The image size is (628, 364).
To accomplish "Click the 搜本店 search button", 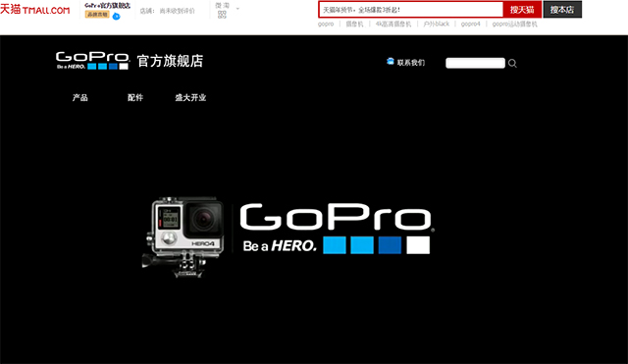I will coord(562,10).
